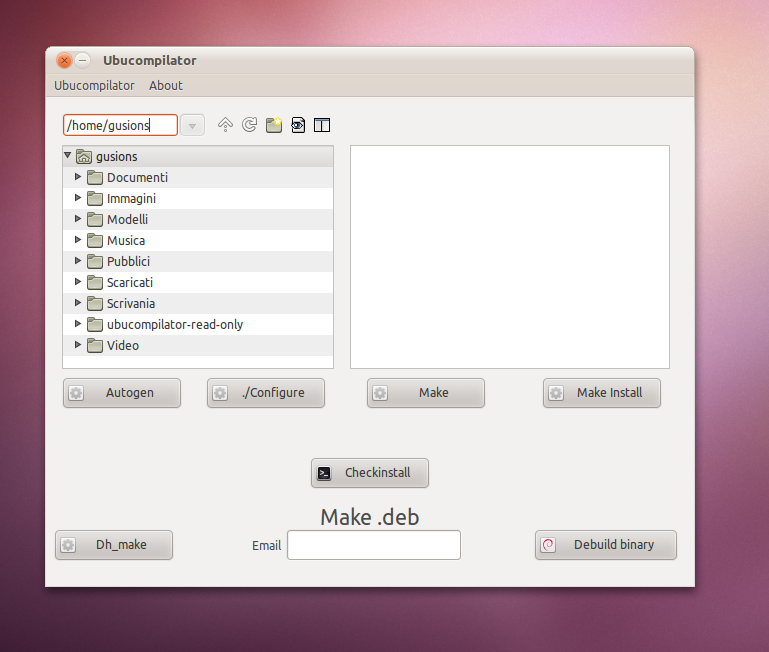The height and width of the screenshot is (652, 769).
Task: Open the path history dropdown arrow
Action: point(192,126)
